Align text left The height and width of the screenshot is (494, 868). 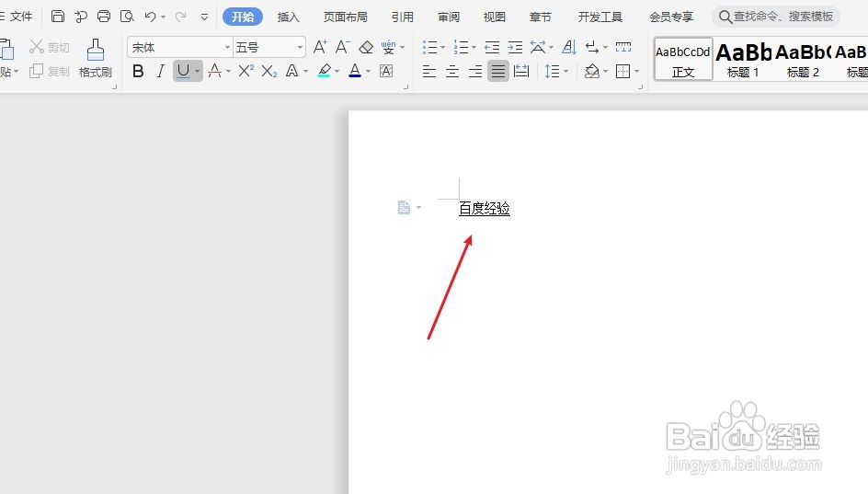tap(429, 71)
